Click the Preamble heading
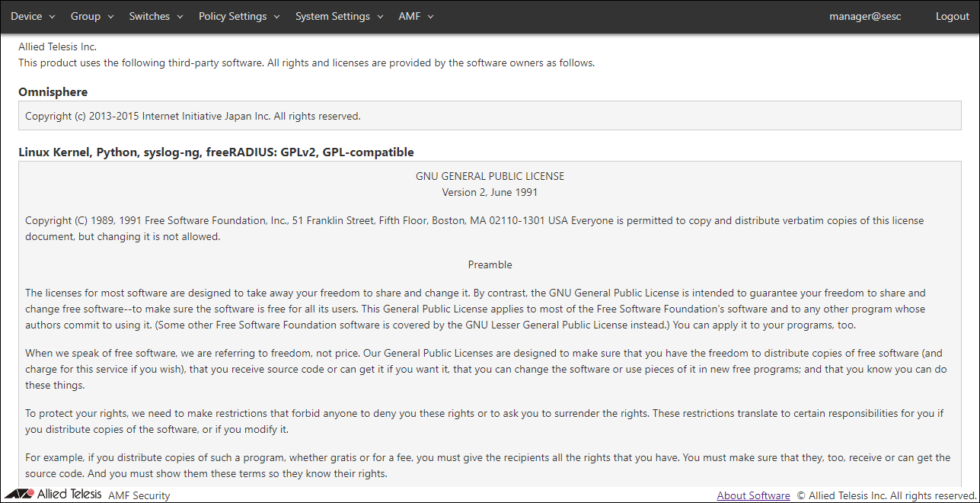The height and width of the screenshot is (503, 980). click(x=490, y=264)
